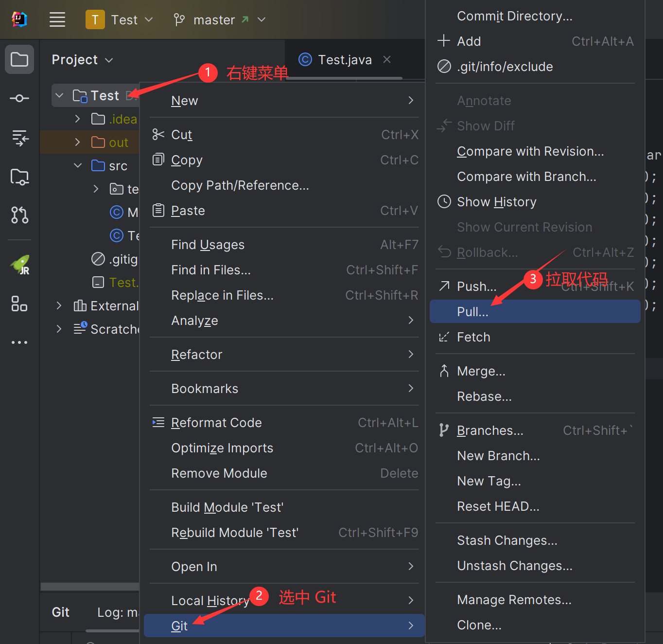Open the Structure tool window icon

click(20, 138)
